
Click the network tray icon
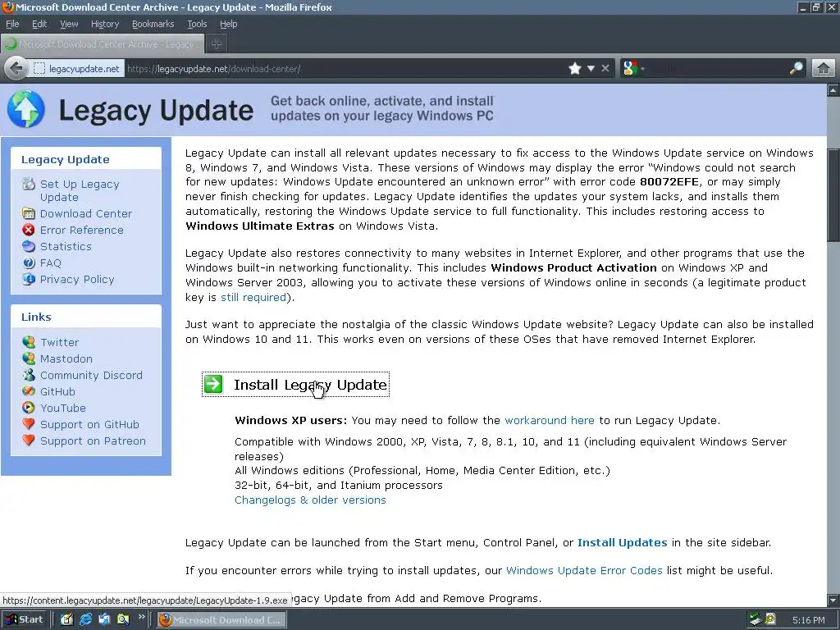[756, 619]
